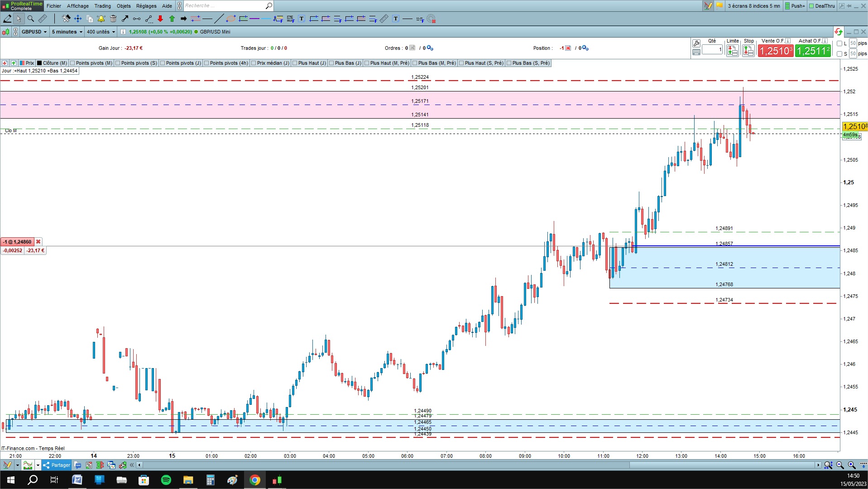Viewport: 868px width, 489px height.
Task: Select the blue move crosshair tool
Action: pyautogui.click(x=78, y=19)
